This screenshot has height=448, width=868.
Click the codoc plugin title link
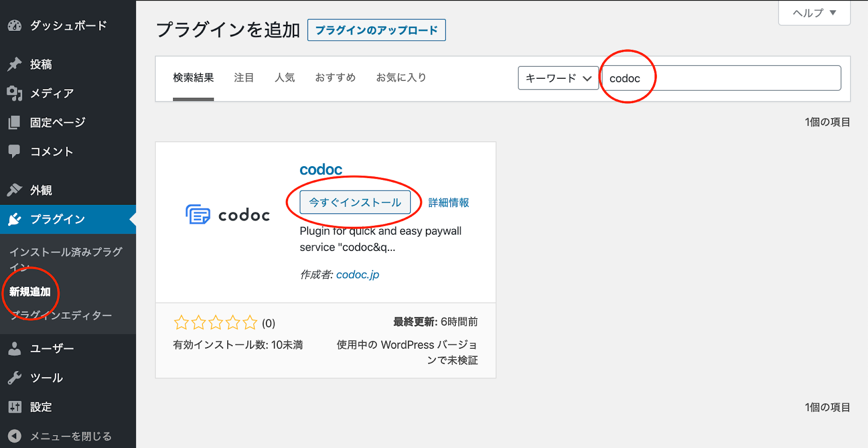point(321,170)
